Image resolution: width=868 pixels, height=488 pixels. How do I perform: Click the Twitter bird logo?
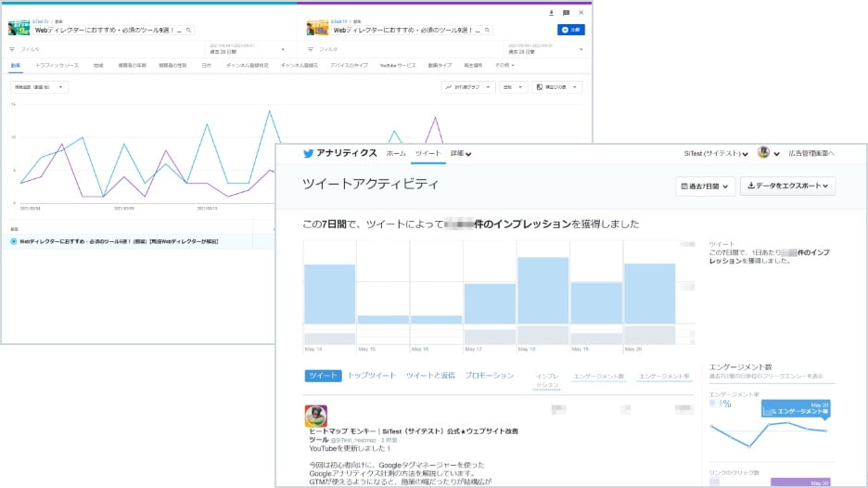(x=309, y=153)
